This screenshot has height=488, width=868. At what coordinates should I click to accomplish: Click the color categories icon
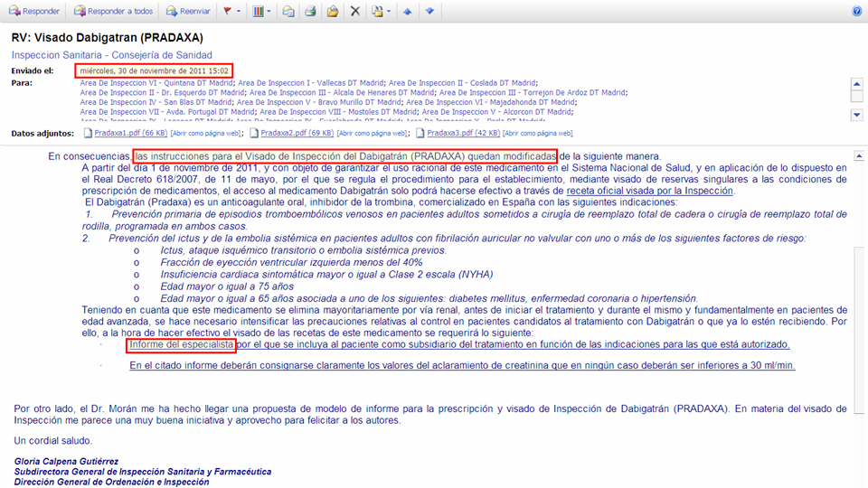click(x=258, y=11)
